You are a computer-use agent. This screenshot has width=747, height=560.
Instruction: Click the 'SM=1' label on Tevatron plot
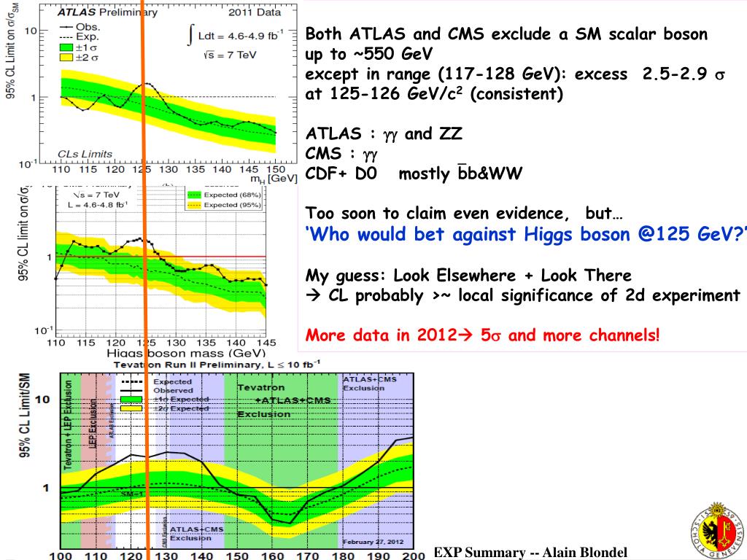coord(131,494)
